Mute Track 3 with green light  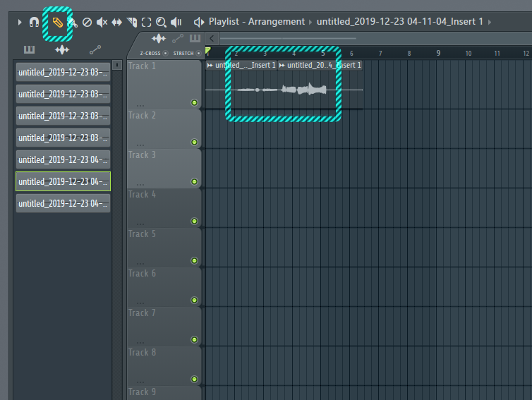coord(195,181)
